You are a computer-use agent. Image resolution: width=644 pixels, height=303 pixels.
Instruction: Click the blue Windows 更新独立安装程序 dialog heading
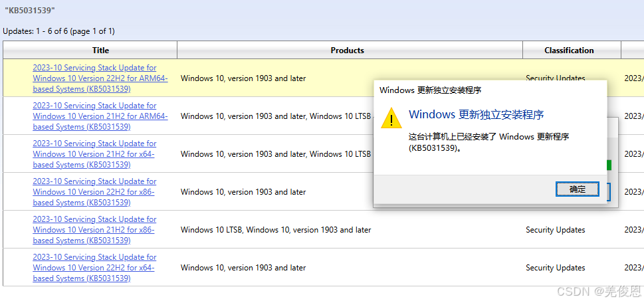477,114
